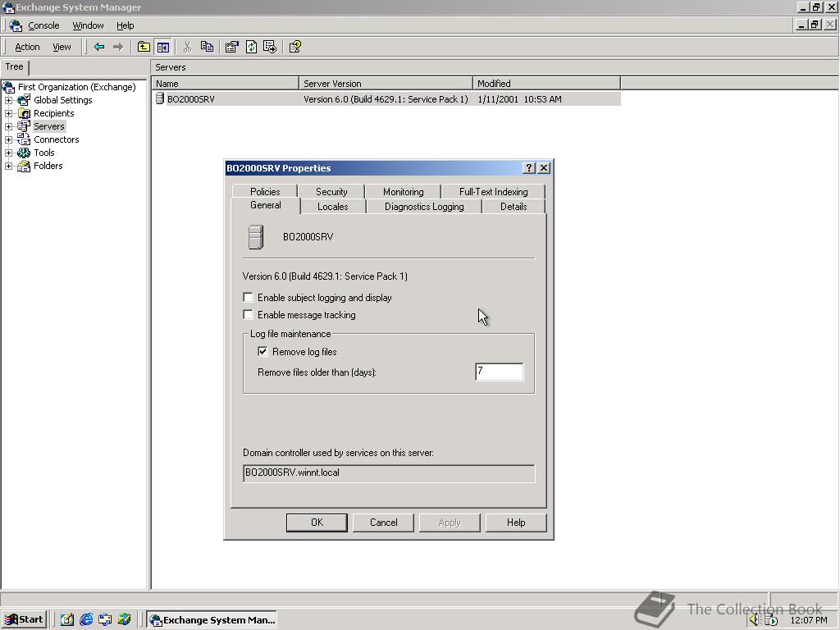Open the Window menu
Viewport: 840px width, 630px height.
pyautogui.click(x=88, y=25)
